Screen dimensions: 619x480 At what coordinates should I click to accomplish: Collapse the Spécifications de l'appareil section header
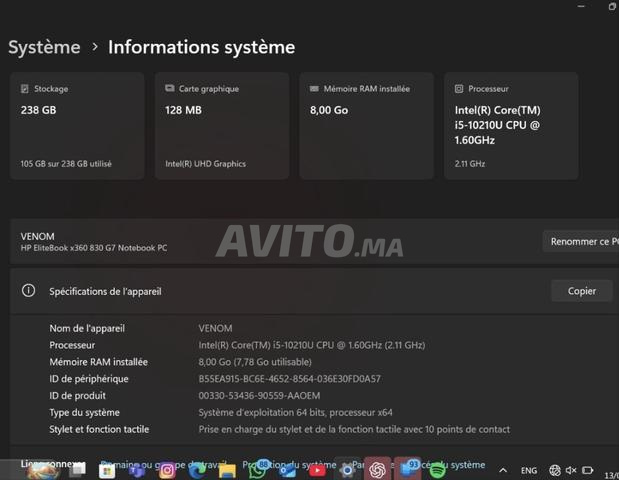click(314, 291)
